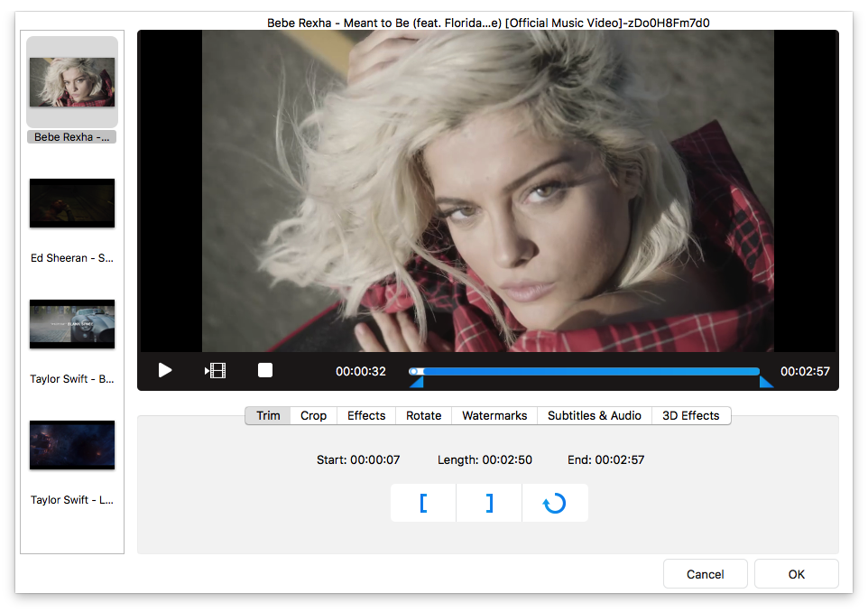Choose the Taylor Swift - B... thumbnail

(72, 324)
